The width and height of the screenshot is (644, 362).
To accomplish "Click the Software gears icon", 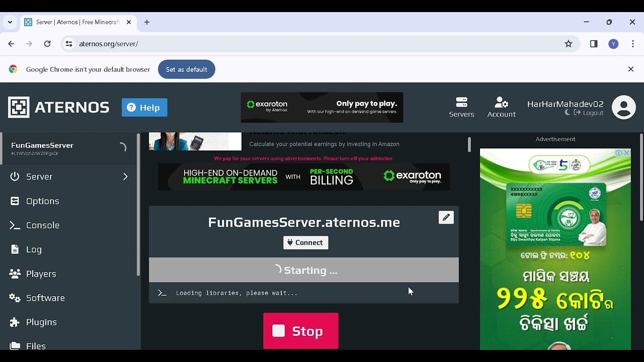I will 15,298.
